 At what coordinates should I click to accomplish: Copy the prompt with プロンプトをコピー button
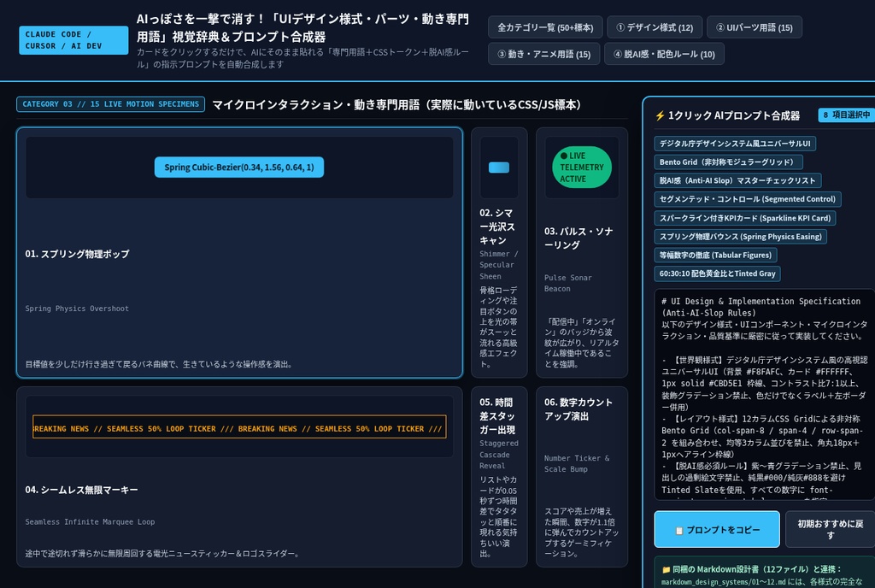pyautogui.click(x=717, y=529)
